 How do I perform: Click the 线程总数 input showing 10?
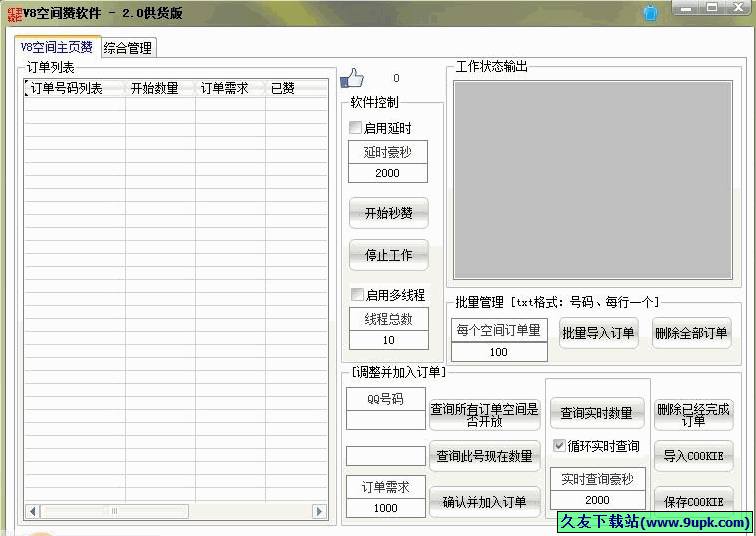389,340
